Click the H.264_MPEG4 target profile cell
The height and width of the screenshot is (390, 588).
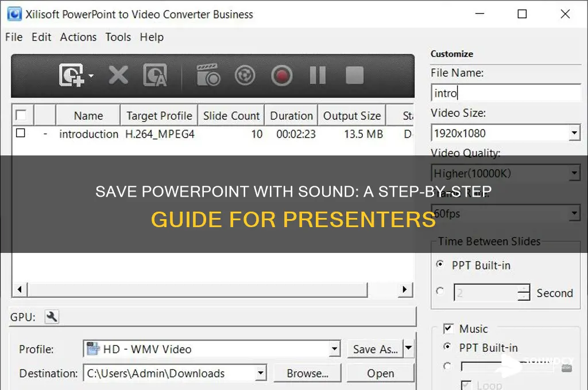(160, 134)
